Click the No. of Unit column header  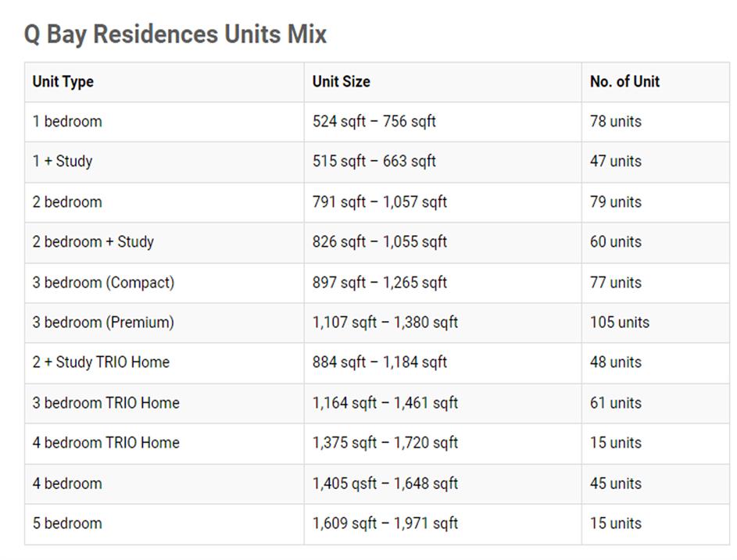point(624,81)
